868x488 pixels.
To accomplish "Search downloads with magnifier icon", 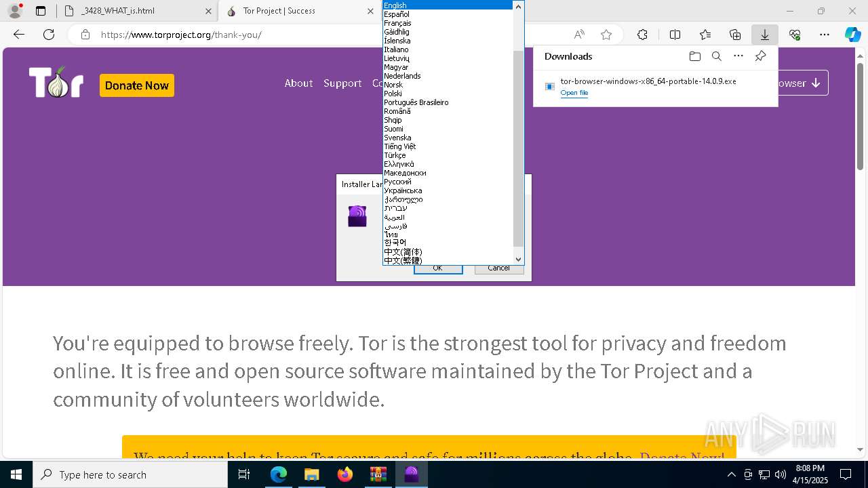I will coord(716,56).
